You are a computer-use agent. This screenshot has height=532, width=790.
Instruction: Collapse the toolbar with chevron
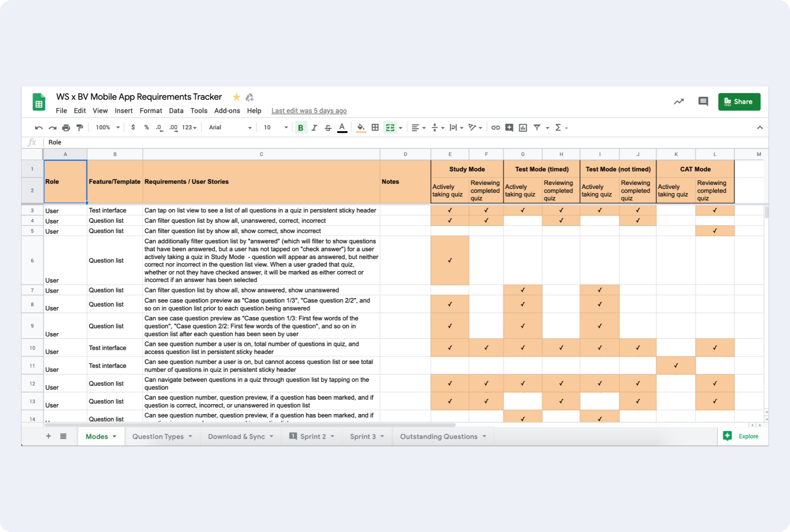tap(760, 127)
